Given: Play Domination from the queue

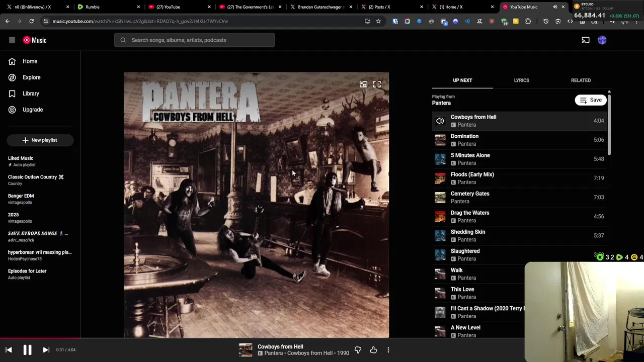Looking at the screenshot, I should point(519,140).
